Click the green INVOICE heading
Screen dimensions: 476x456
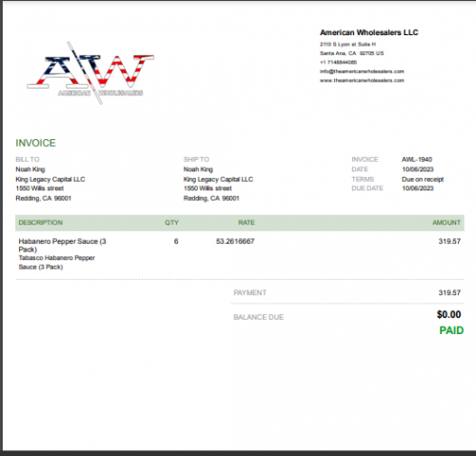35,143
